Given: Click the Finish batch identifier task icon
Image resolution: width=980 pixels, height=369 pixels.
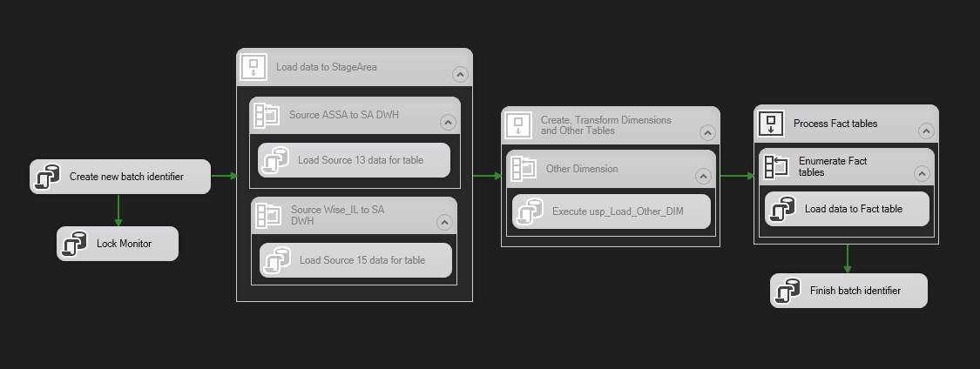Looking at the screenshot, I should pos(788,292).
